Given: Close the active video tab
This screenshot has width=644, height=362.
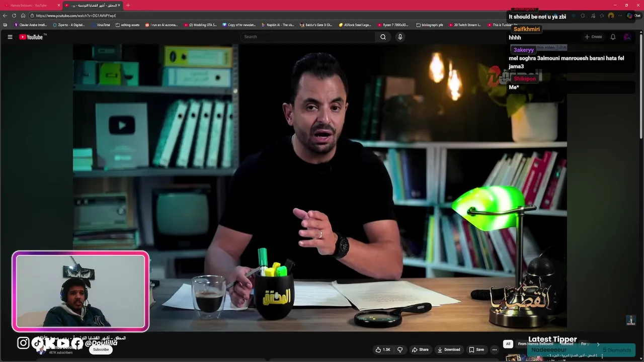Looking at the screenshot, I should point(119,5).
